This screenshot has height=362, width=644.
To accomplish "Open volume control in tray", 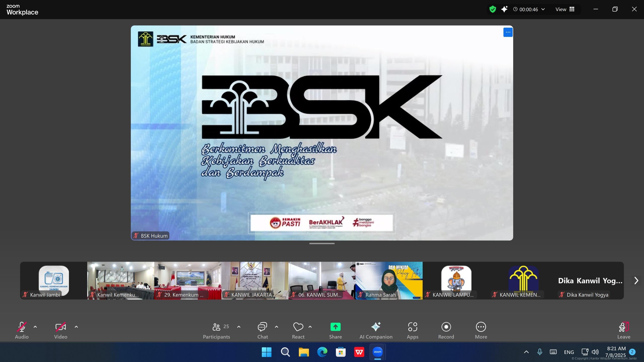I will click(595, 352).
